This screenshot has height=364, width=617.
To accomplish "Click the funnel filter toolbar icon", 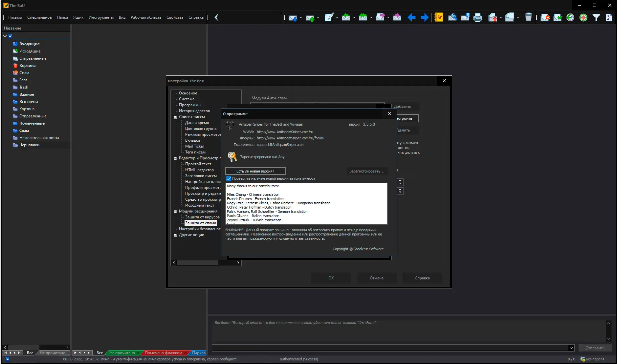I will pyautogui.click(x=596, y=17).
